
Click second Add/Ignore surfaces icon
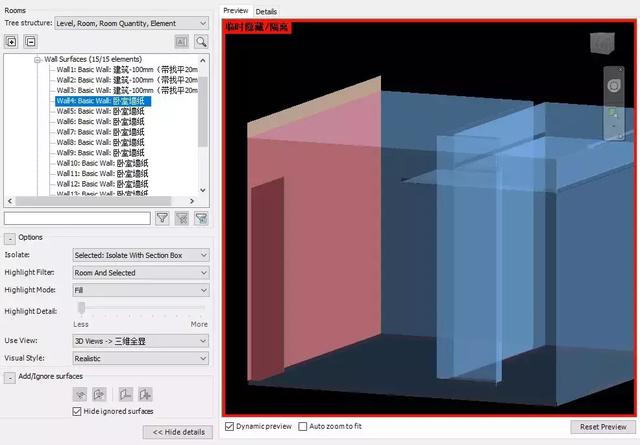click(99, 394)
